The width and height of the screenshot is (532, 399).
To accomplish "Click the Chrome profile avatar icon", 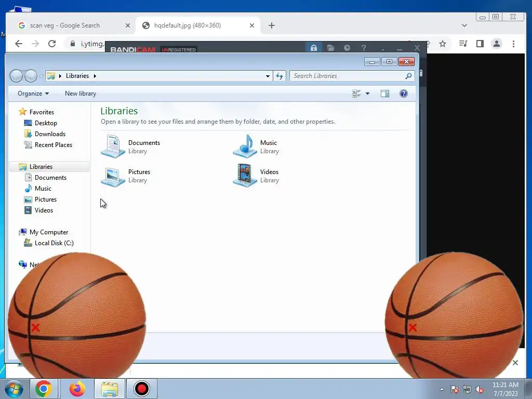I will 496,44.
